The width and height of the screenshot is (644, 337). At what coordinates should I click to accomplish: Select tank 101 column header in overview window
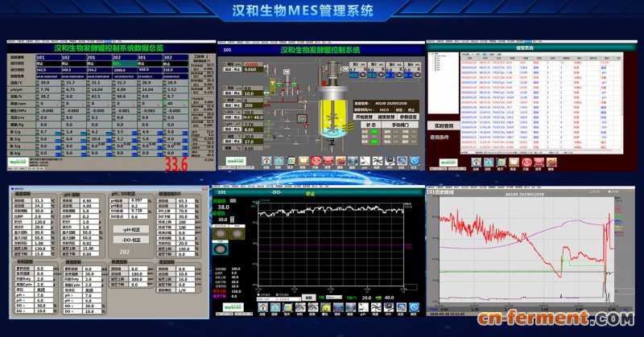tap(48, 57)
